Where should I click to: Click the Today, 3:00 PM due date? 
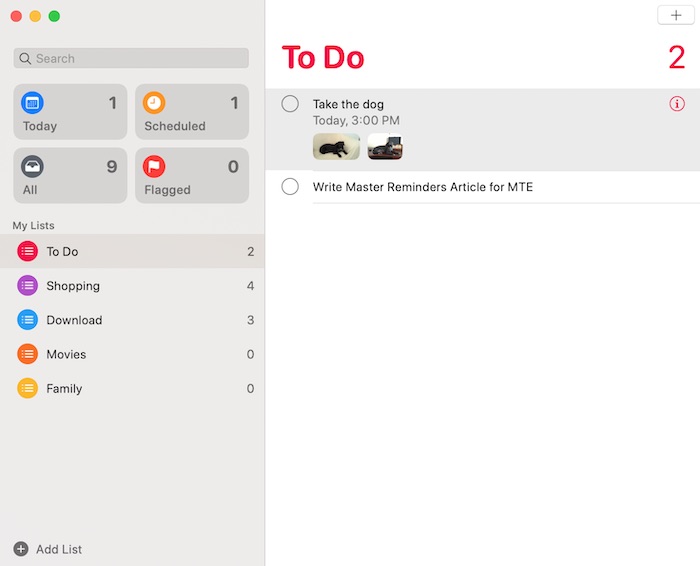(356, 121)
